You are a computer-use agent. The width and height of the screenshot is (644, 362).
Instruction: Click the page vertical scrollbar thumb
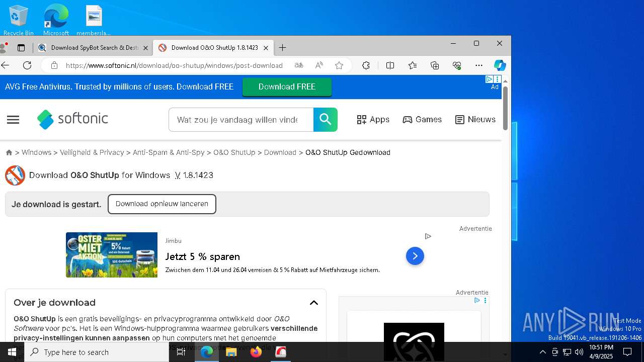(x=505, y=108)
